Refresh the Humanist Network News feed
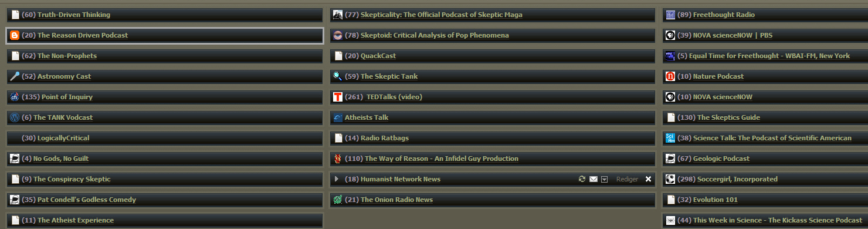The image size is (868, 229). (x=582, y=179)
